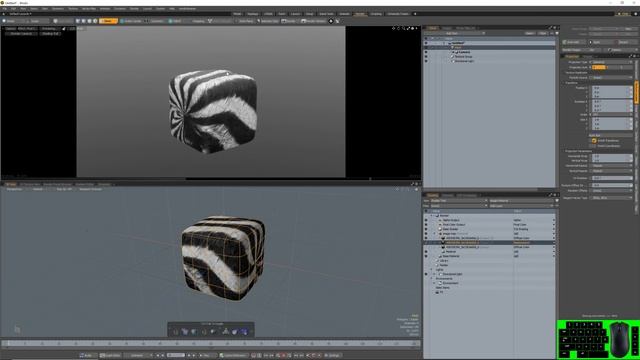The image size is (640, 360).
Task: Click the Auto Size button
Action: click(610, 135)
